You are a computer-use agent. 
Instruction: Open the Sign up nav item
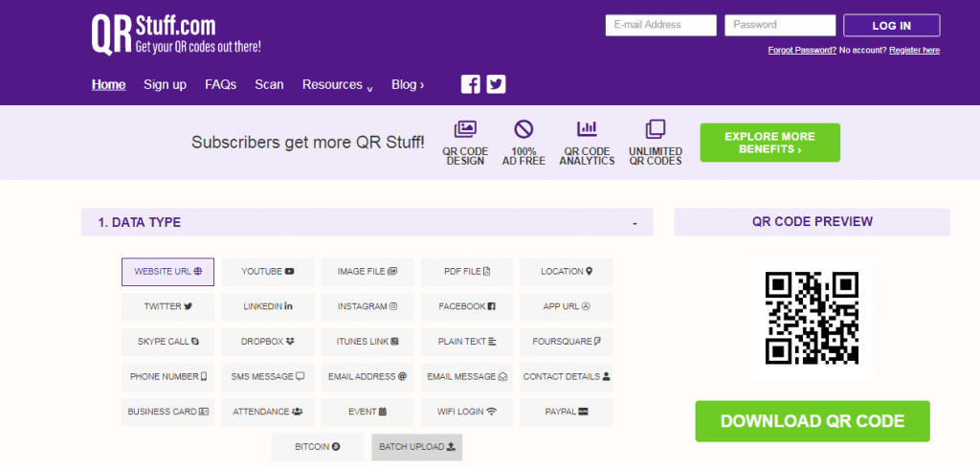tap(165, 85)
